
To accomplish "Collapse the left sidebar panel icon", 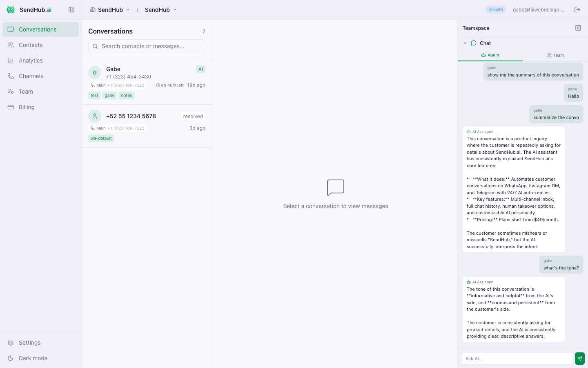I will 71,9.
